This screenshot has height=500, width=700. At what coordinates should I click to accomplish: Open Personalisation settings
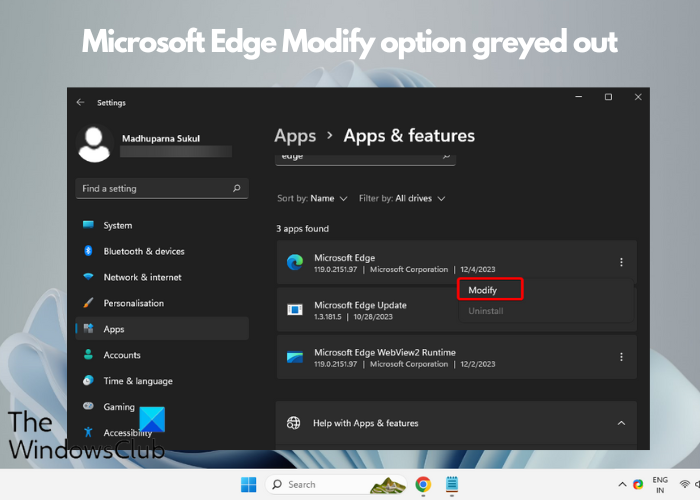[x=162, y=303]
